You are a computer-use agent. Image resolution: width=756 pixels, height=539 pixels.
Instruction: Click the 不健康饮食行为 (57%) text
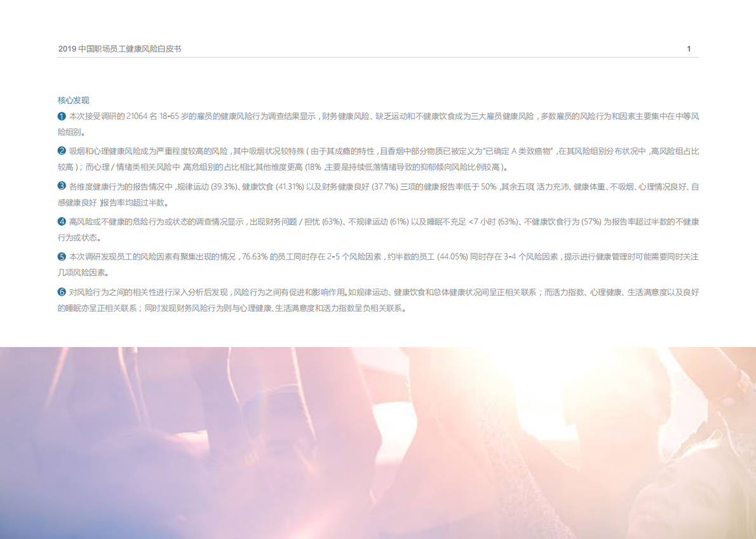coord(561,223)
